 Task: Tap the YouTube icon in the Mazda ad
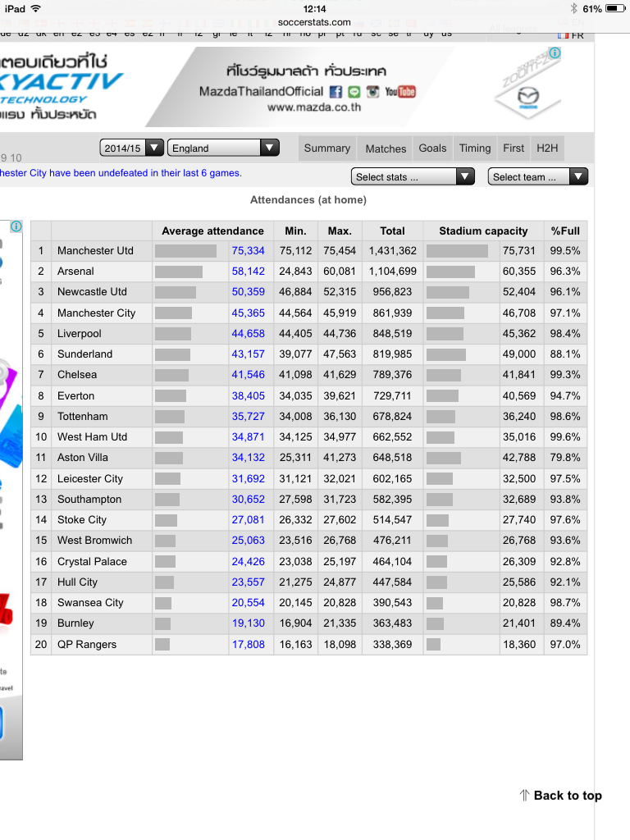(x=400, y=92)
